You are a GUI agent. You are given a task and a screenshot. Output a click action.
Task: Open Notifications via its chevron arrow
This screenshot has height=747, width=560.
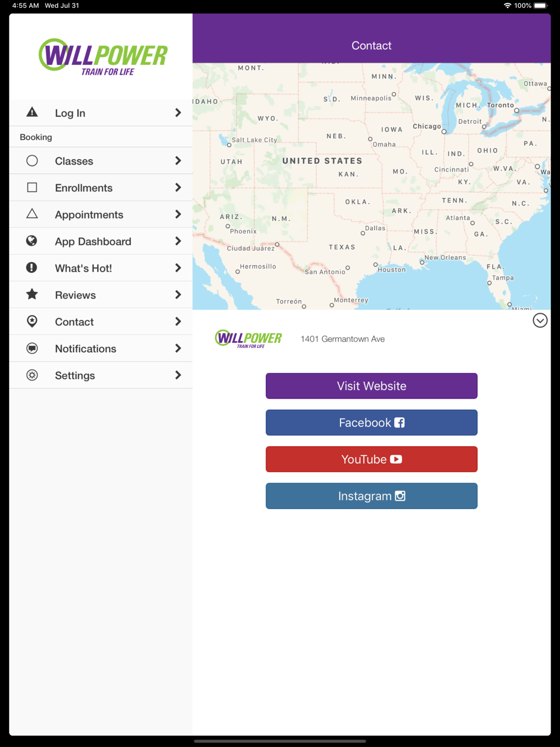pyautogui.click(x=178, y=348)
